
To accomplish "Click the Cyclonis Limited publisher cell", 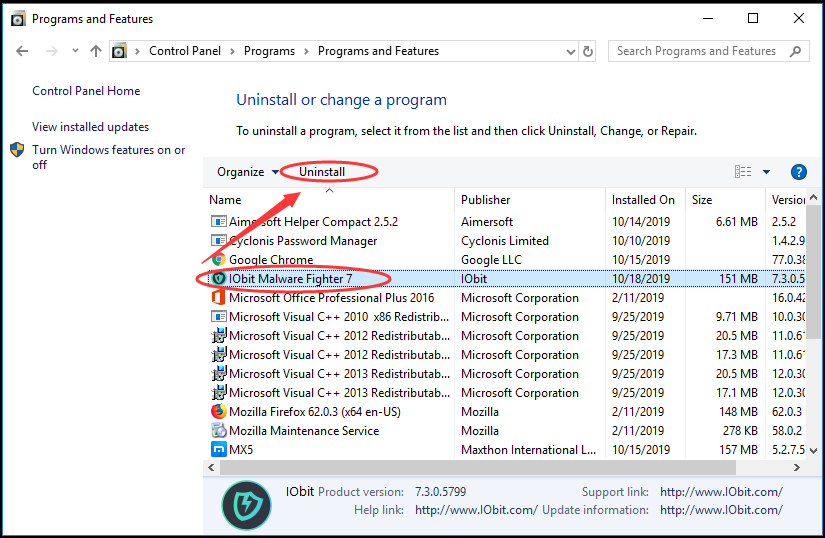I will point(505,240).
